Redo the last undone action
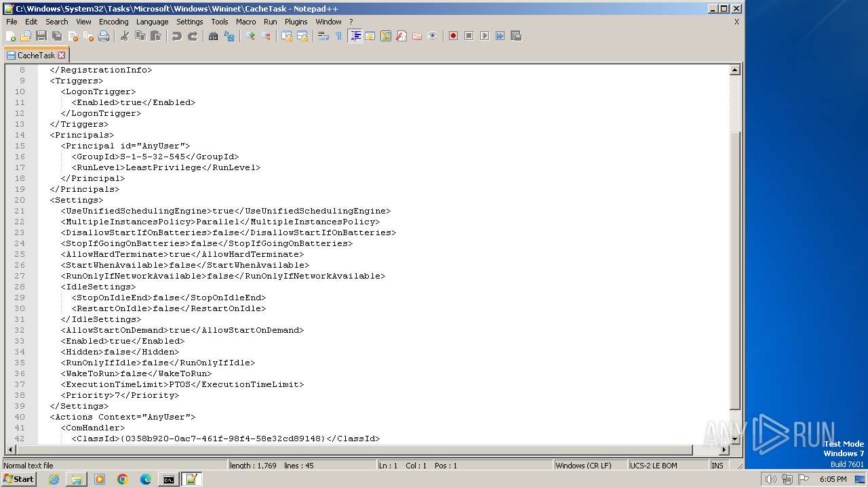Screen dimensions: 868x488 [192, 36]
